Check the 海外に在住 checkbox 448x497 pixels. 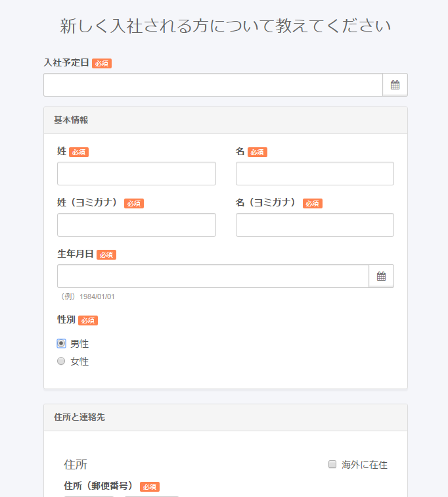pyautogui.click(x=332, y=464)
